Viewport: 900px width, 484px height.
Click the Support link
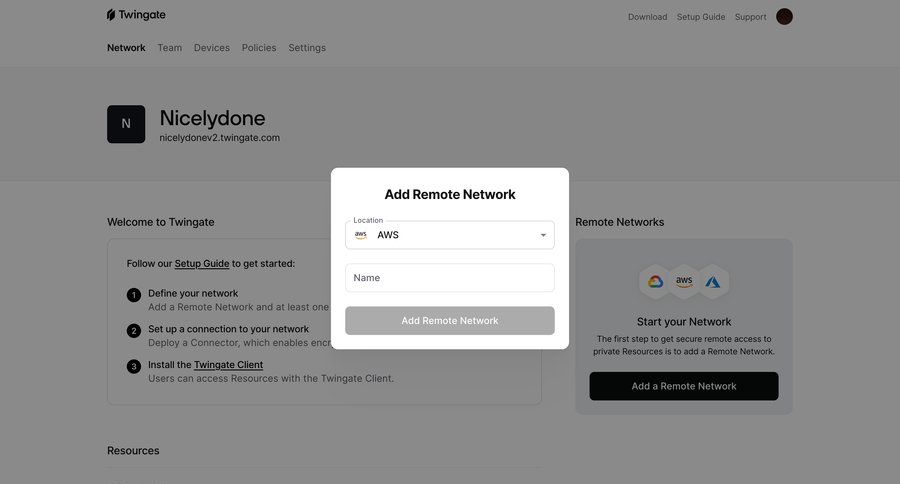(x=750, y=17)
